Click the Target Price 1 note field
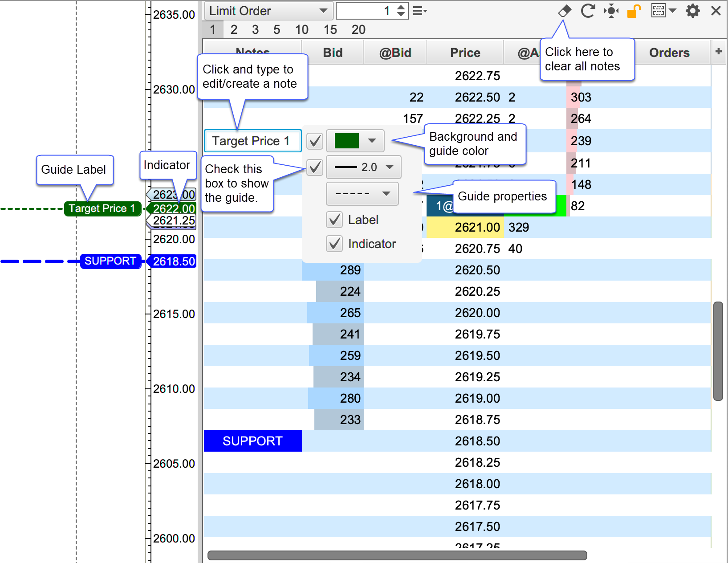Viewport: 728px width, 563px height. 252,141
